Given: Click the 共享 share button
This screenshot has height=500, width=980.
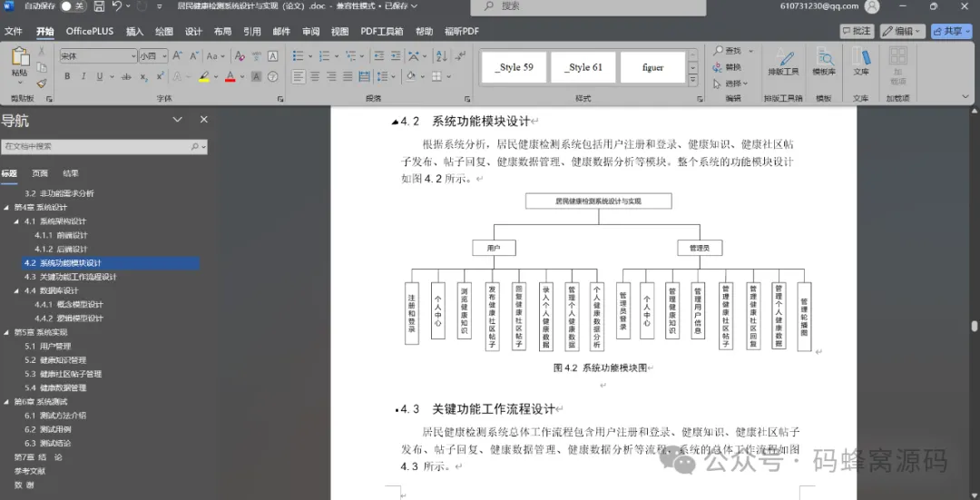Looking at the screenshot, I should click(951, 31).
